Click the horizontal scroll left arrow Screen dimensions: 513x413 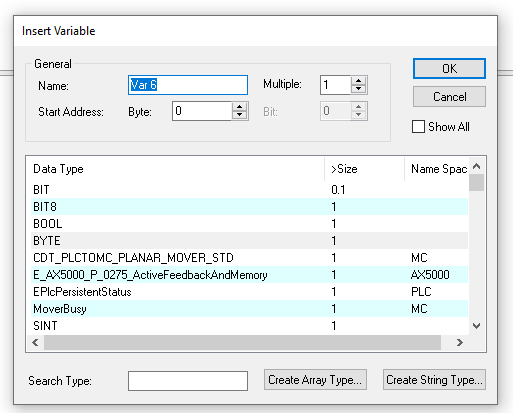point(35,342)
